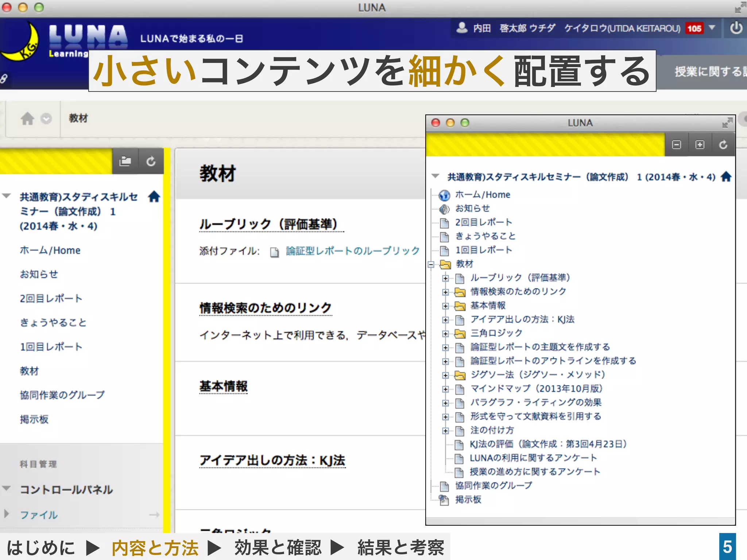Collapse the course title triangle in the sidebar
This screenshot has width=747, height=560.
(7, 196)
